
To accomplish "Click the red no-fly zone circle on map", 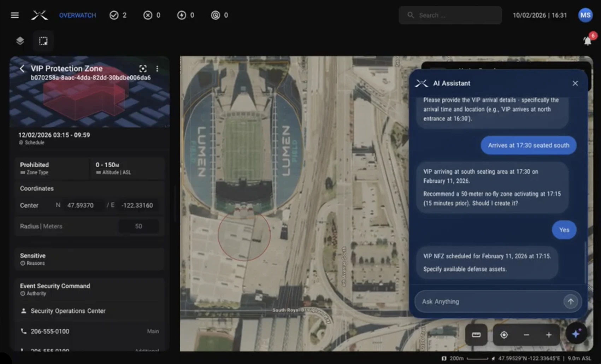I will [244, 235].
